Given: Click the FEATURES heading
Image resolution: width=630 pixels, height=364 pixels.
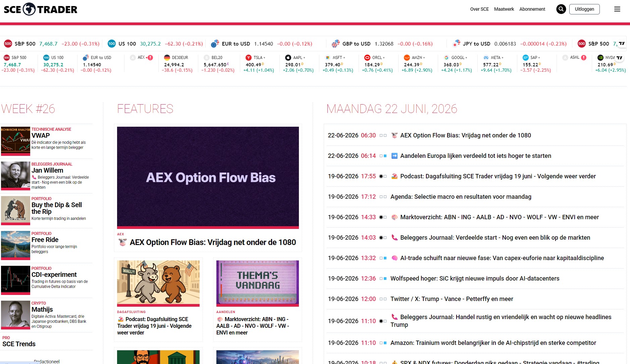Looking at the screenshot, I should (x=145, y=109).
